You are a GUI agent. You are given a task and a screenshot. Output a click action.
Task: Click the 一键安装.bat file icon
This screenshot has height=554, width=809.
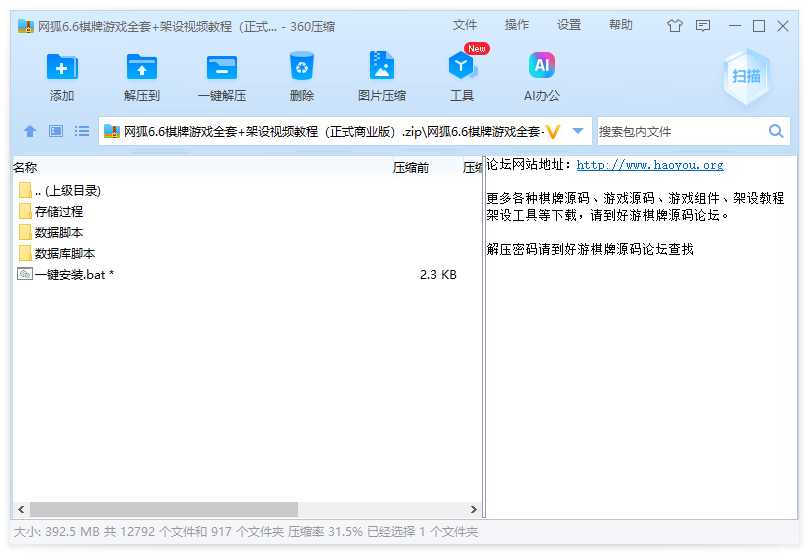pos(25,274)
